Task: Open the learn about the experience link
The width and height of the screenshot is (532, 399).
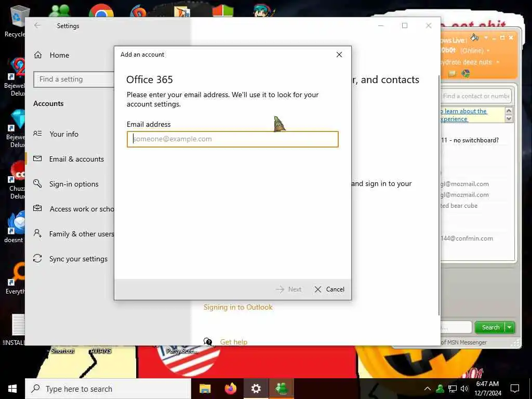Action: point(464,115)
